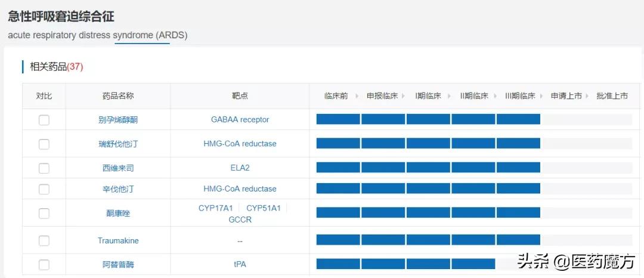
Task: Open the Traumakine drug link
Action: 118,240
